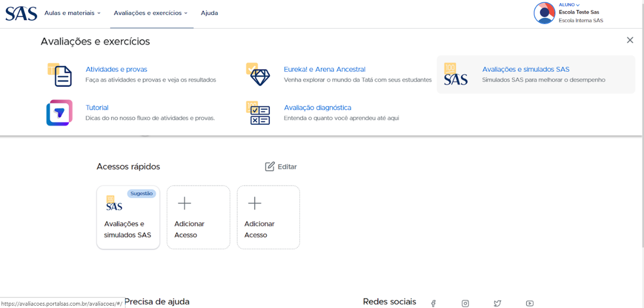Open the Avaliação diagnóstica link
The width and height of the screenshot is (644, 308).
click(318, 108)
